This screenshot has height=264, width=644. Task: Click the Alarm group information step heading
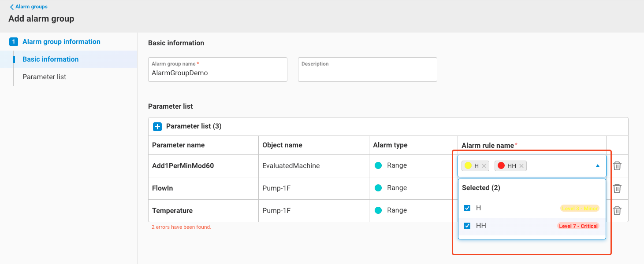point(61,42)
